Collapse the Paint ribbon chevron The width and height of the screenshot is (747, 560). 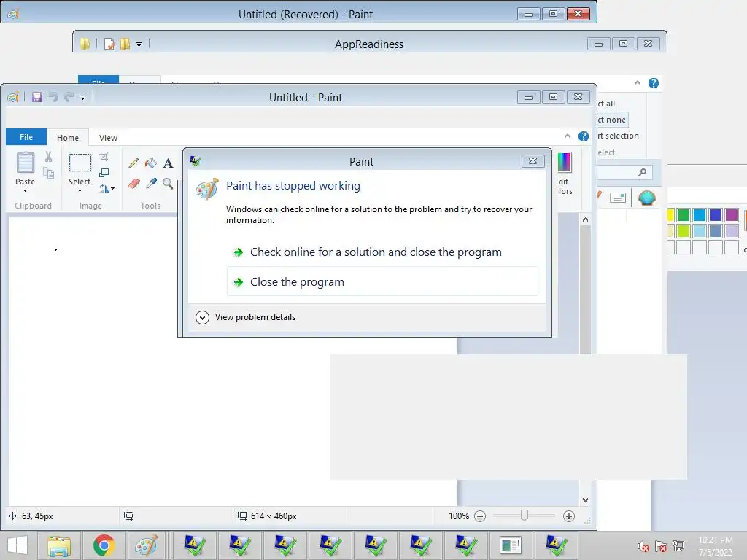(x=568, y=136)
